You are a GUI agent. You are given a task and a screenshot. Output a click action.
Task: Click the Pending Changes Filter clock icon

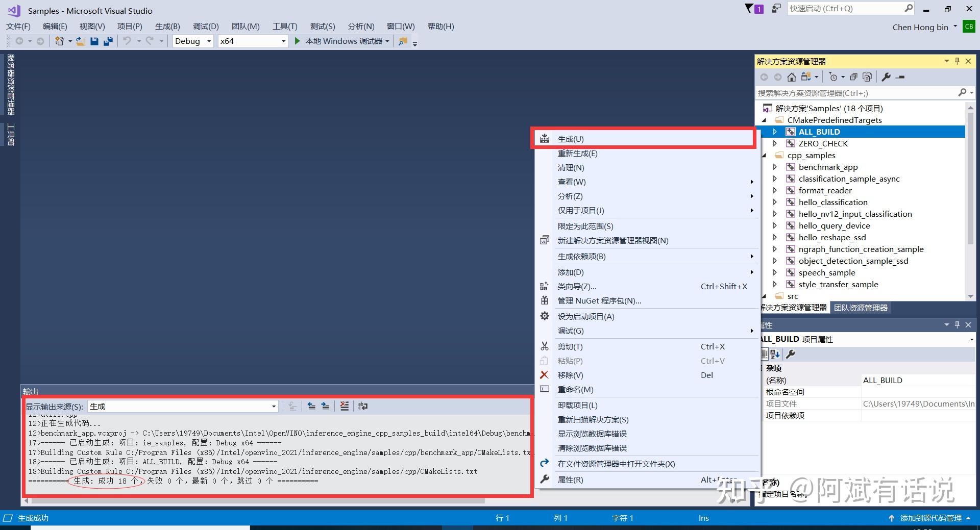coord(833,77)
